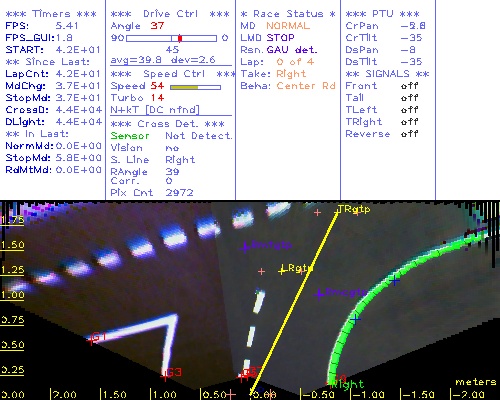Click the red marker on the Angle slider
500x400 pixels.
coord(180,38)
